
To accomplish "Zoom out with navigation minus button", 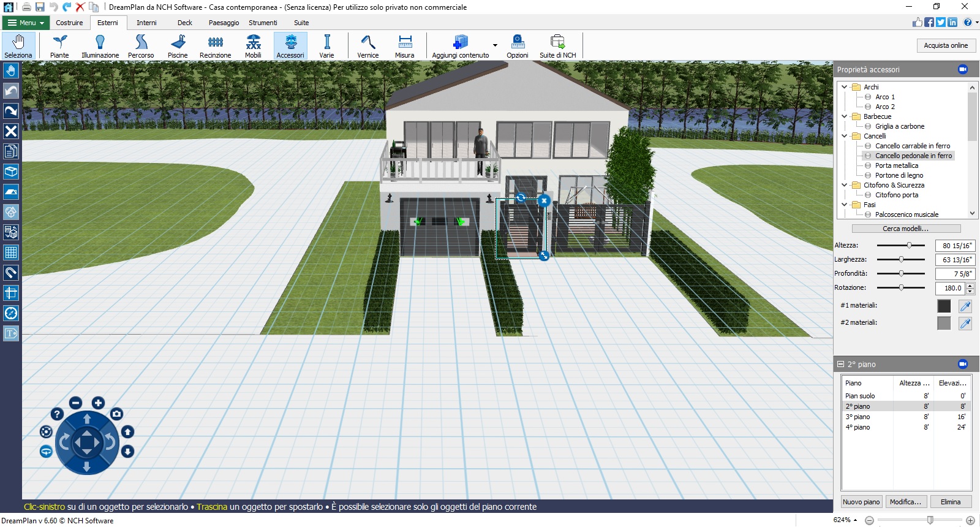I will [75, 403].
